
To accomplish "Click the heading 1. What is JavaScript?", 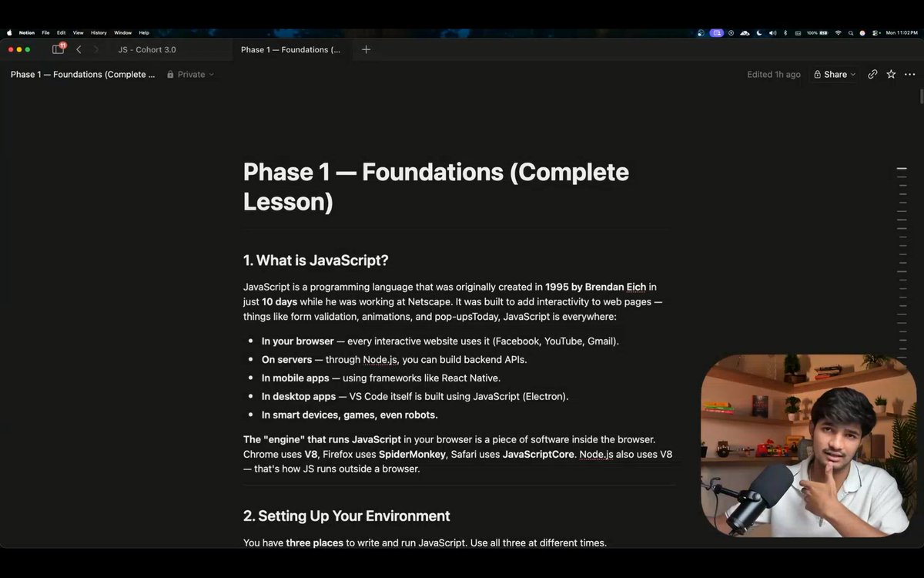I will pyautogui.click(x=316, y=260).
